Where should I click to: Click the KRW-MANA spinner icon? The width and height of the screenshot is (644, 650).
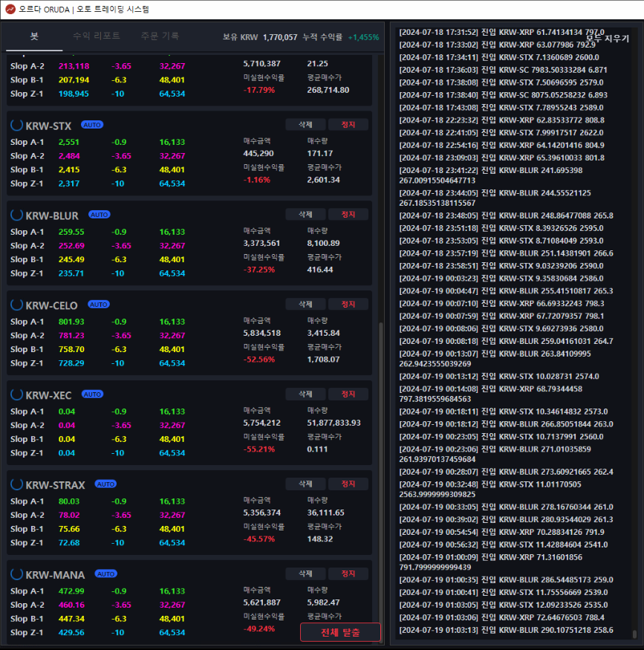click(16, 574)
